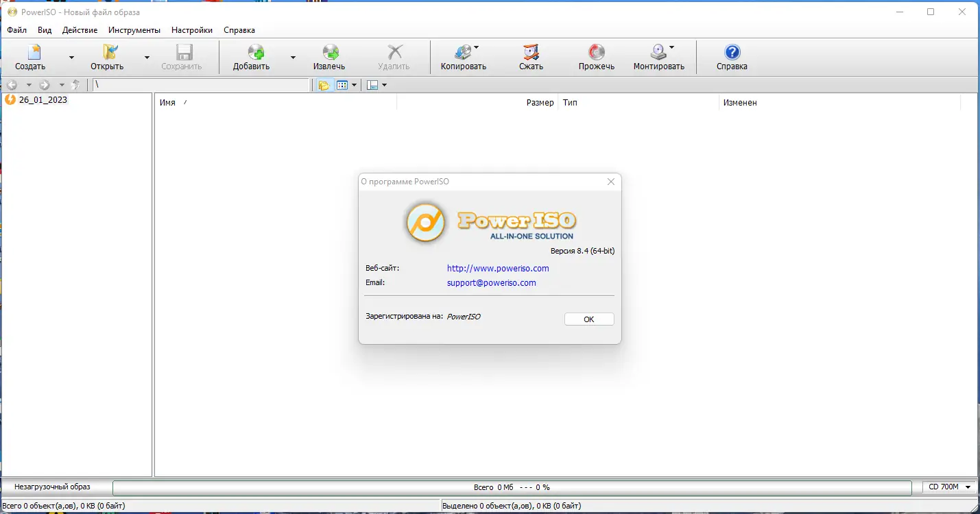Click the Выделено 0 объект(а,ов) status text

point(512,506)
